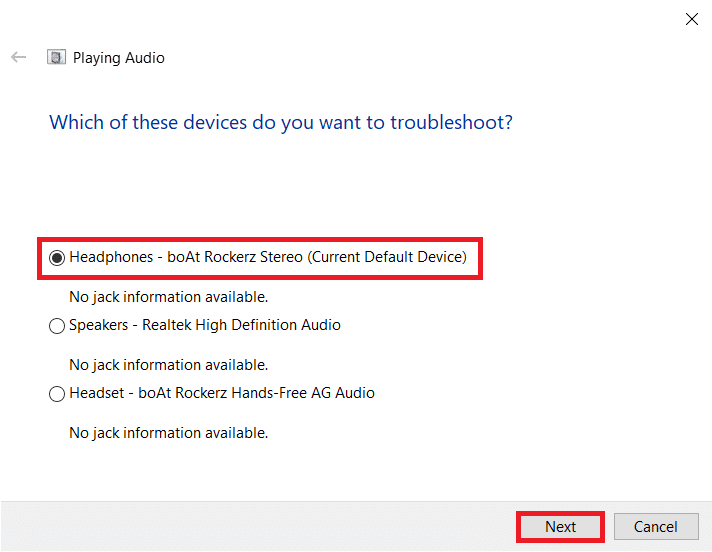Click the jack information text under Speakers

[x=168, y=365]
